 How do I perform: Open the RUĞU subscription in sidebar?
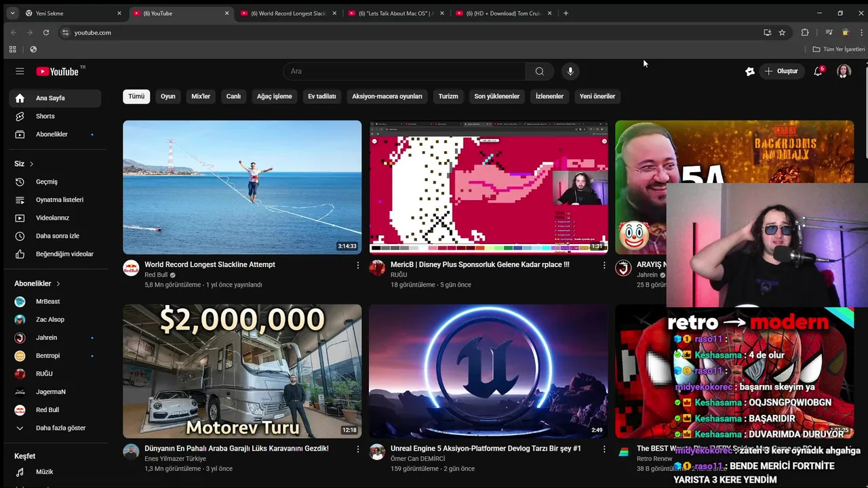coord(55,373)
